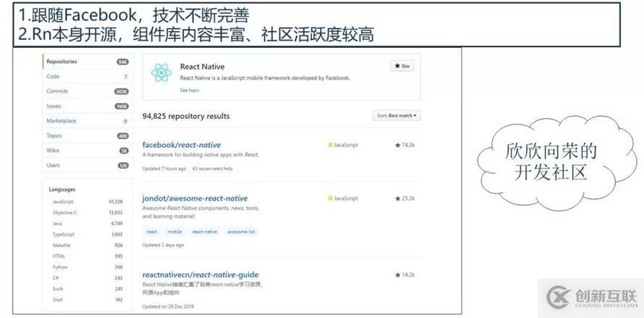Open the reactnativecn/react-native-guide repository
This screenshot has height=318, width=644.
click(x=200, y=275)
